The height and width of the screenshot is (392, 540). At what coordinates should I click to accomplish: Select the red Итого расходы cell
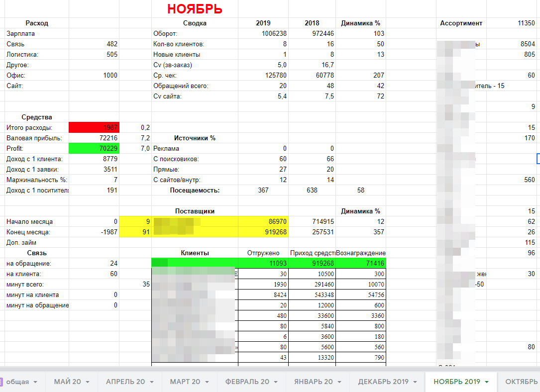(x=94, y=128)
